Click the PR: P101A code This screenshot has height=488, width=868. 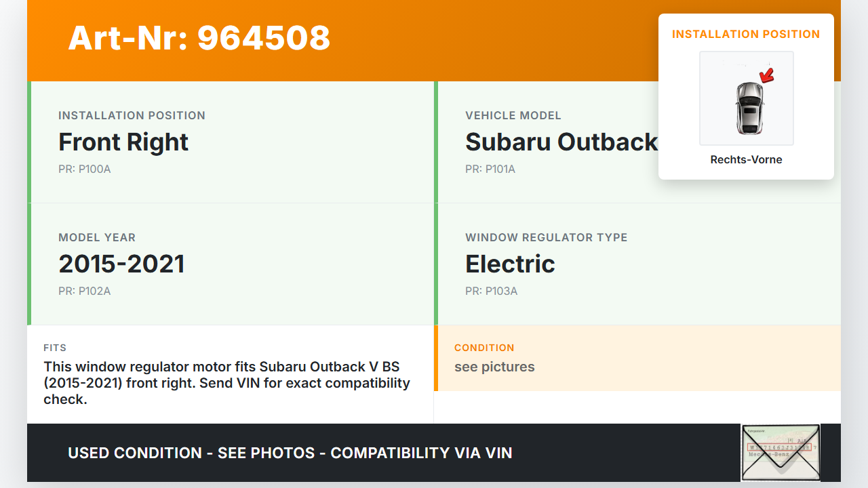tap(490, 169)
